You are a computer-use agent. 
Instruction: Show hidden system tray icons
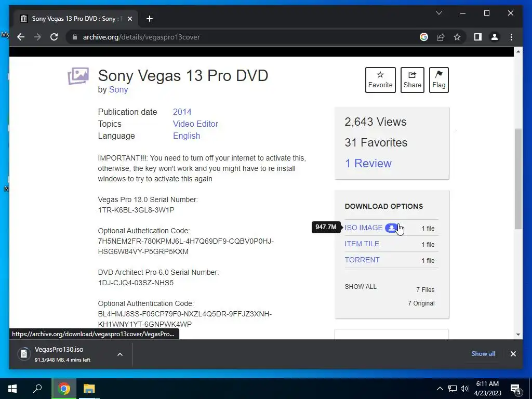(x=440, y=389)
